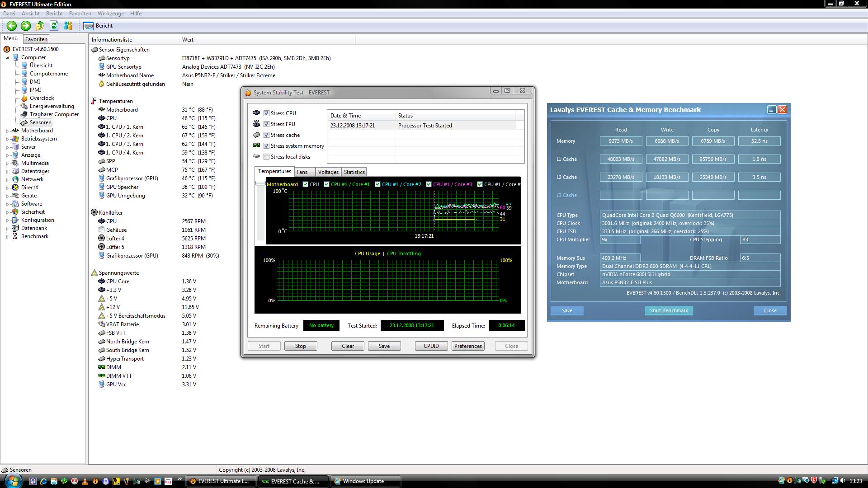Image resolution: width=868 pixels, height=488 pixels.
Task: Expand the Motherboard tree node
Action: [8, 131]
